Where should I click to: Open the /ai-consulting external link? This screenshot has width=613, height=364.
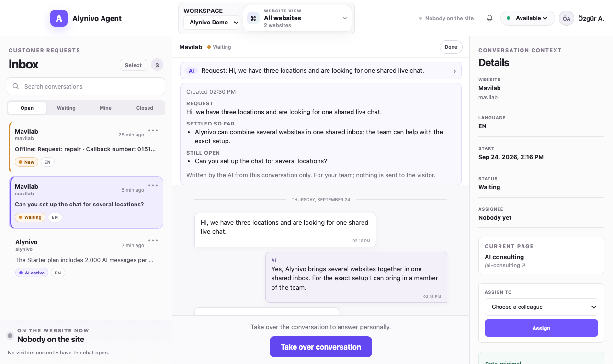click(505, 265)
